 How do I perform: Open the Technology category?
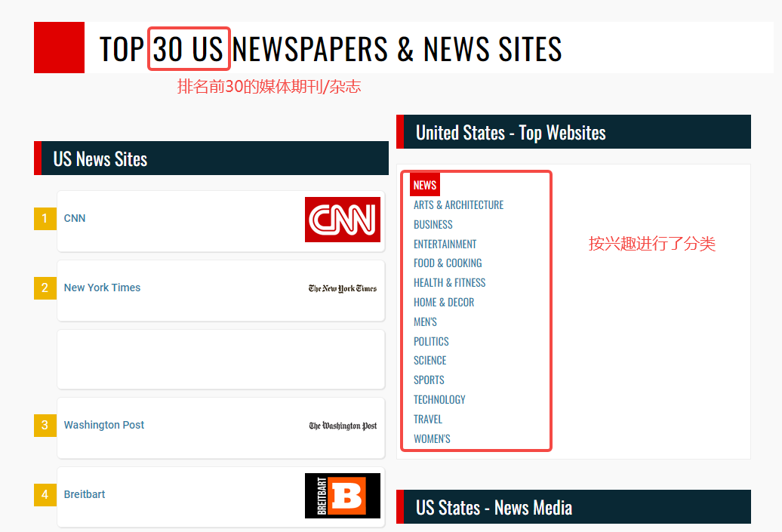439,399
